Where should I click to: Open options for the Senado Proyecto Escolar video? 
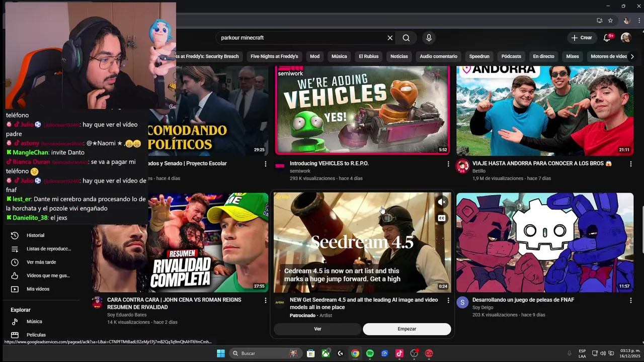266,164
